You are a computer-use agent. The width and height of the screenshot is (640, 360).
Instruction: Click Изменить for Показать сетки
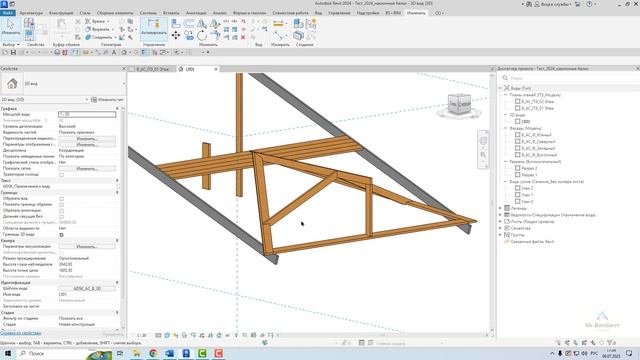[87, 169]
